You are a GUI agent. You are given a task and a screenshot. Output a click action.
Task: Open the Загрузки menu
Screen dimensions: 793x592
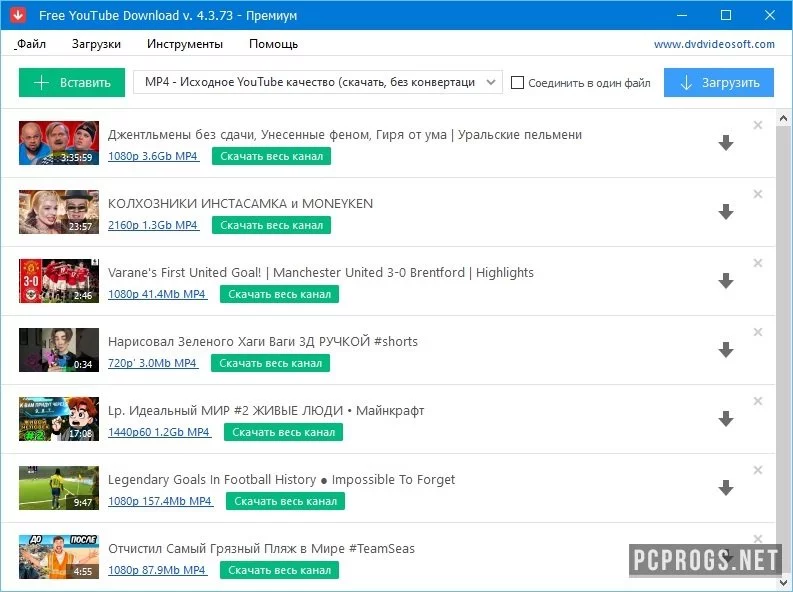point(96,44)
